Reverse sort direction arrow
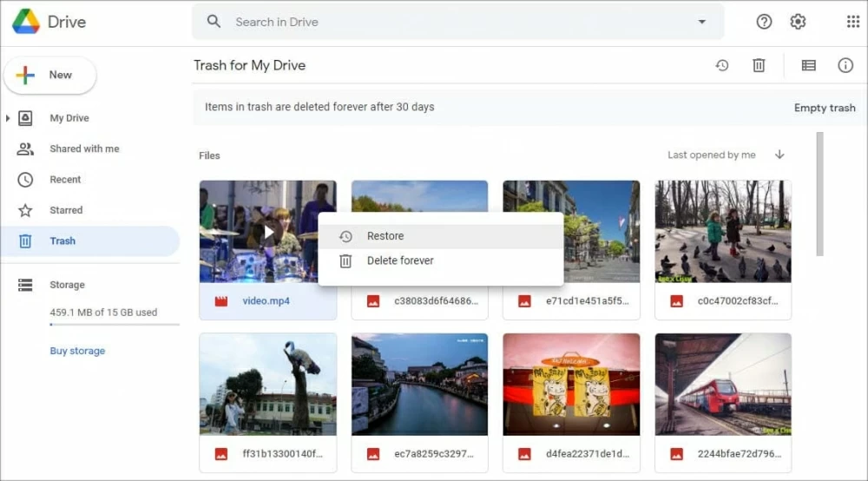This screenshot has height=481, width=868. coord(779,155)
